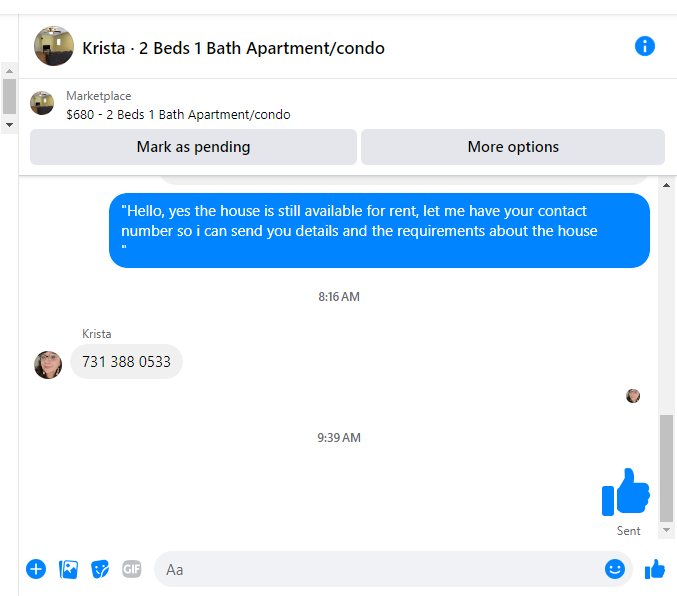Click Mark as pending button

tap(193, 147)
